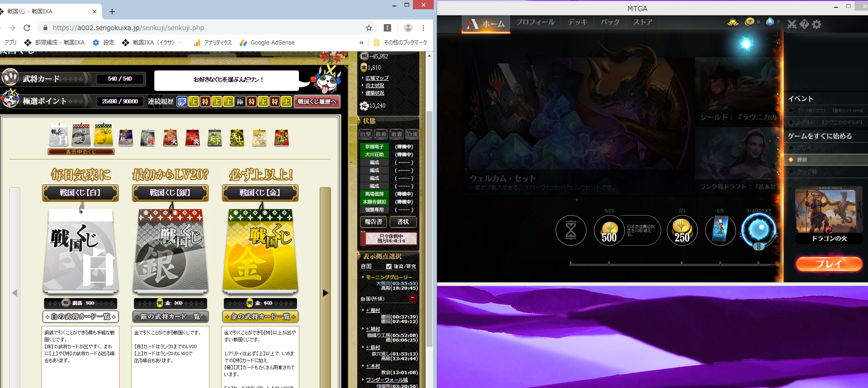Viewport: 868px width, 388px height.
Task: Go to the ホーム tab in MTGA
Action: [x=486, y=24]
